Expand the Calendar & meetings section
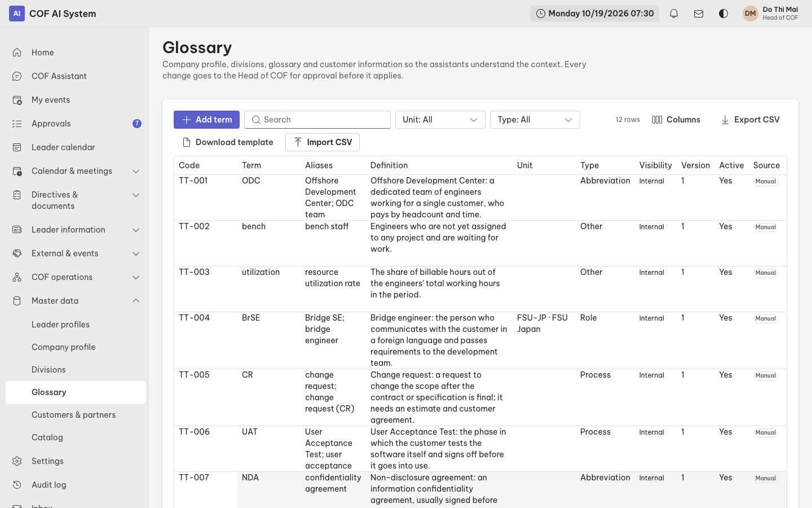Image resolution: width=812 pixels, height=508 pixels. 136,171
